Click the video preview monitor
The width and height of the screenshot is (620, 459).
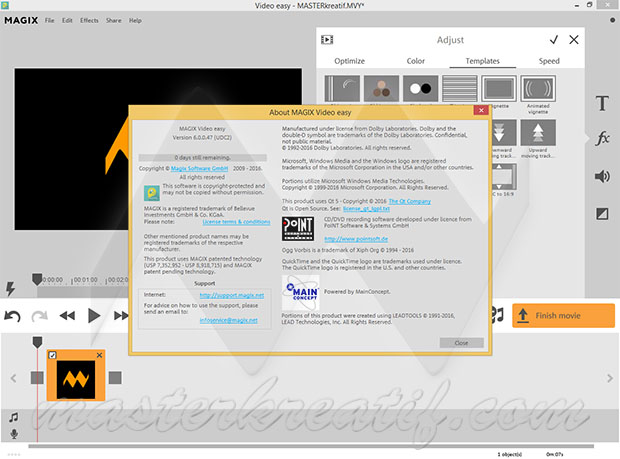(158, 149)
